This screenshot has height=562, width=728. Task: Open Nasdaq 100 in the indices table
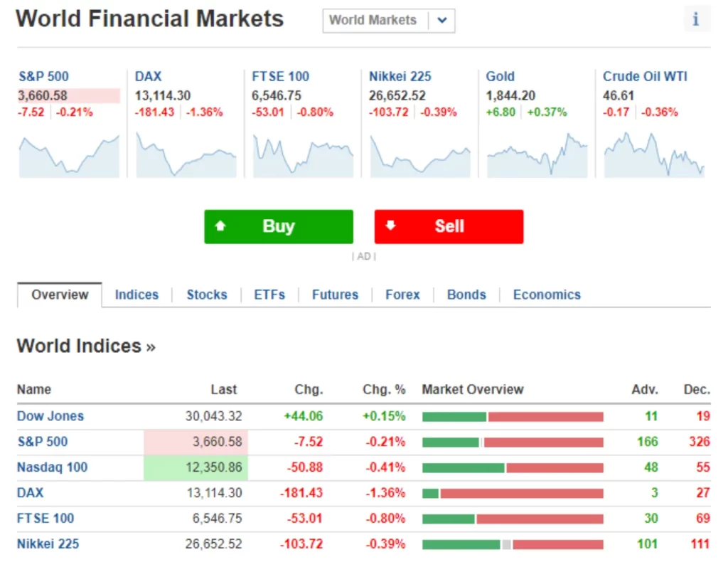52,467
